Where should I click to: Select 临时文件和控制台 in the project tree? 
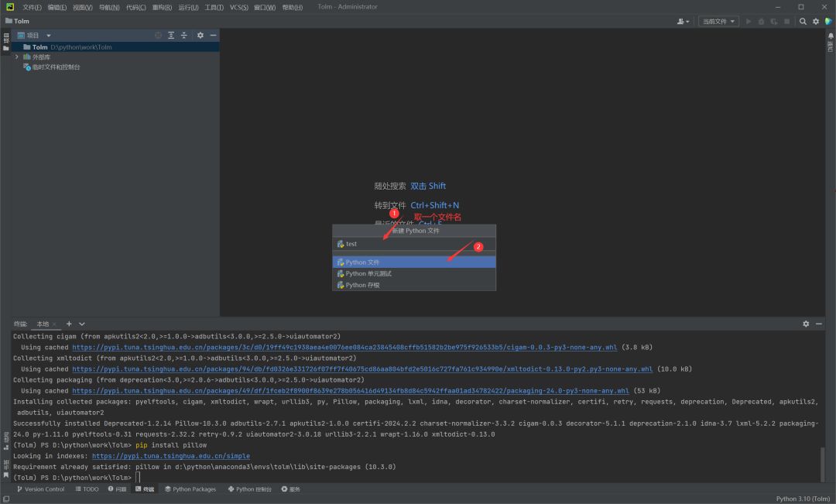pos(52,67)
